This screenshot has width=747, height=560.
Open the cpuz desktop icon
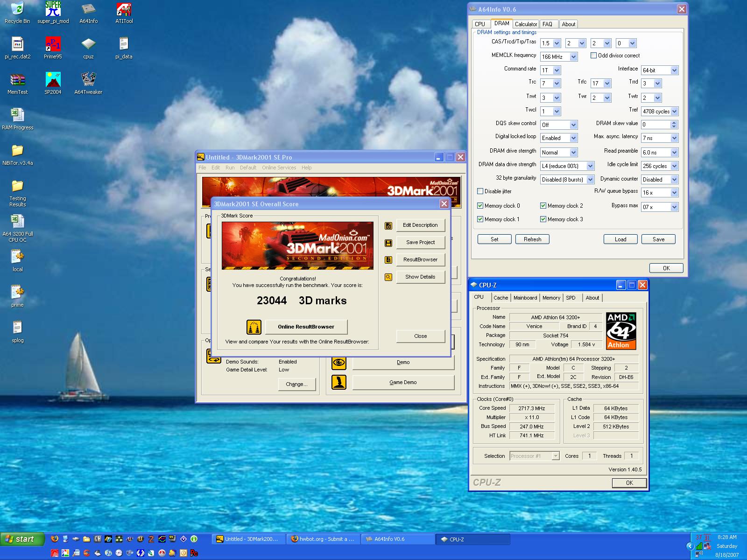coord(88,48)
